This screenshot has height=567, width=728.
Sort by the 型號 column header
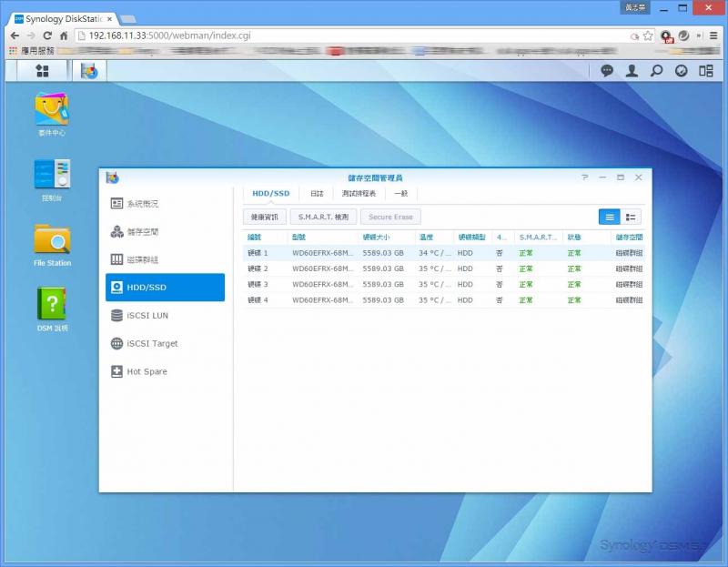(323, 238)
